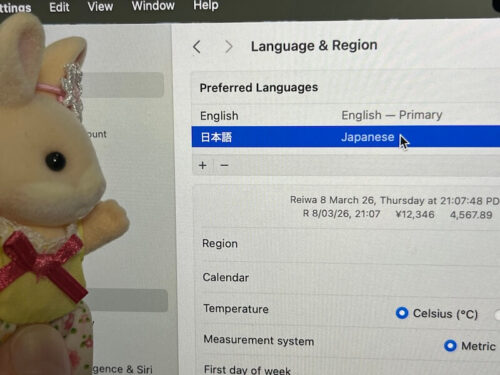Click the Language & Region title
The width and height of the screenshot is (500, 375).
pyautogui.click(x=314, y=46)
